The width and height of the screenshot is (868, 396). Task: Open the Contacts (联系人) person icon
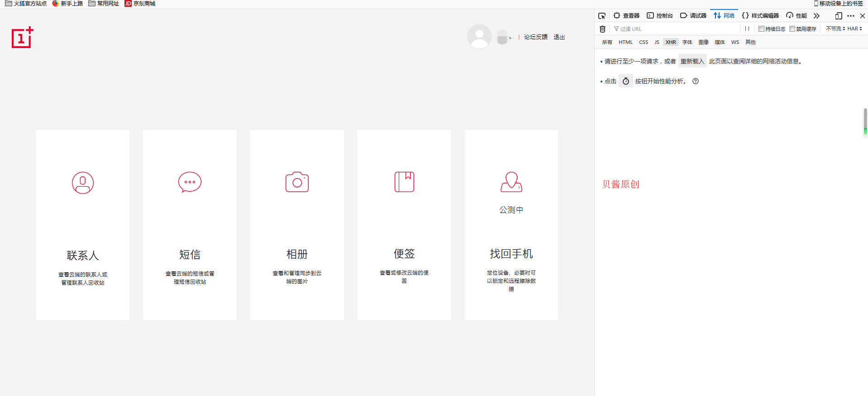(83, 183)
